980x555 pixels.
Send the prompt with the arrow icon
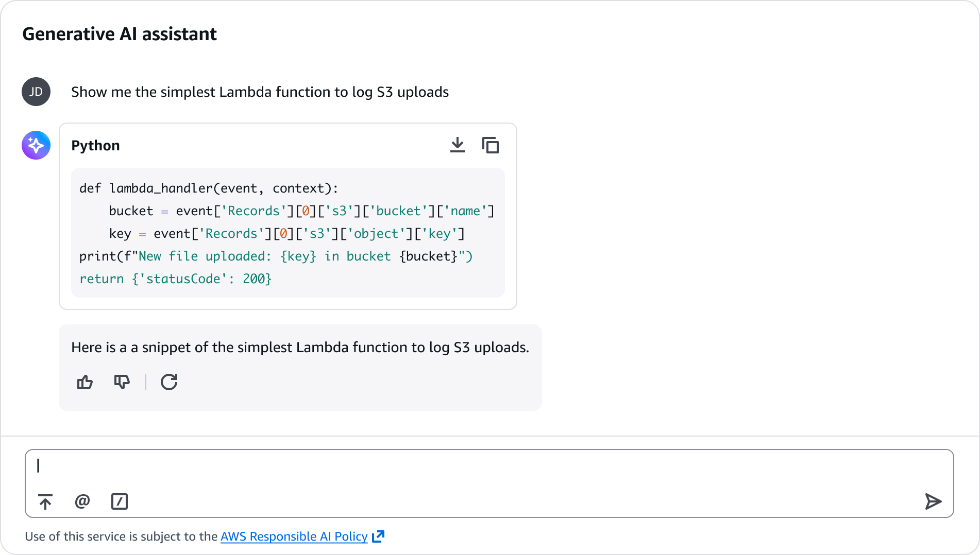coord(933,501)
